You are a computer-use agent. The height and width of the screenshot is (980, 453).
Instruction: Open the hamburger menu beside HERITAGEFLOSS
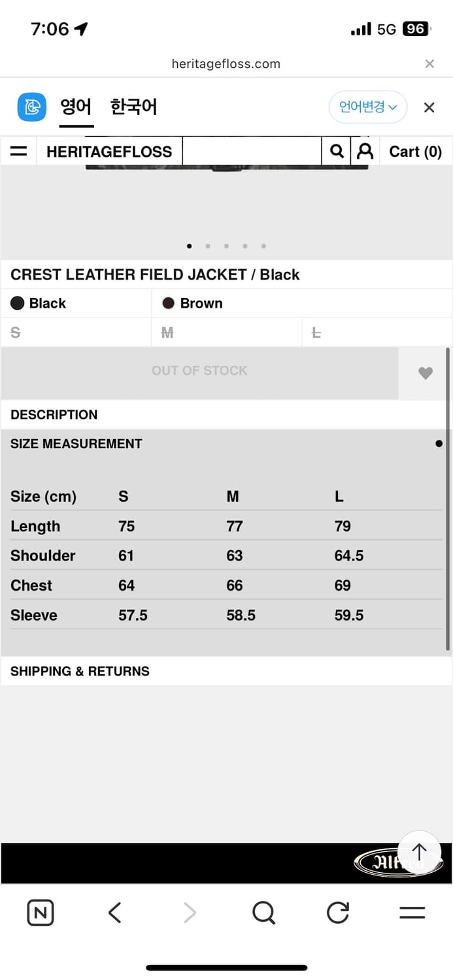19,152
